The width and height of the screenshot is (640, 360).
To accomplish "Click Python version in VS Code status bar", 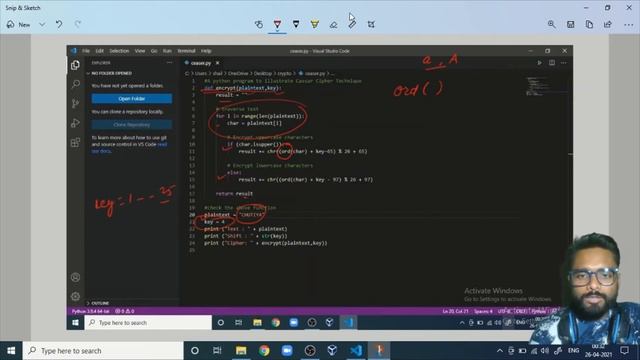I will (x=91, y=311).
